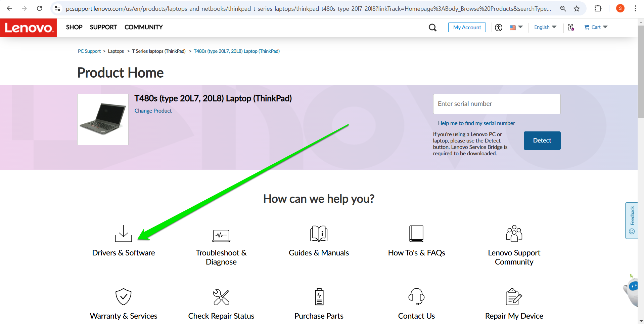Expand the English language dropdown

tap(545, 27)
